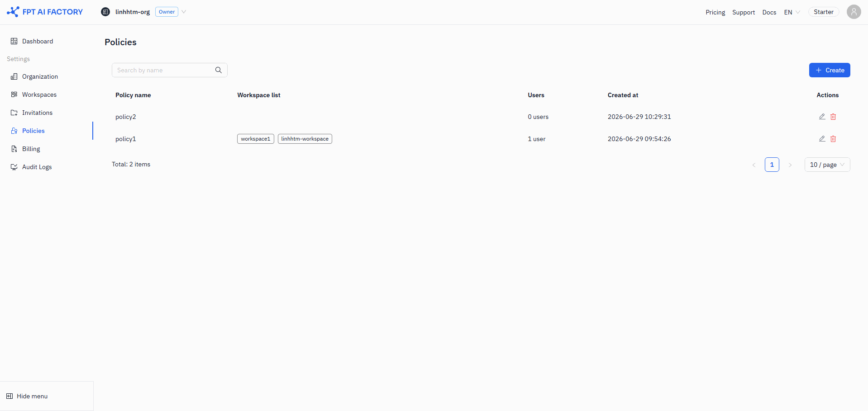
Task: Click the policy1 name cell
Action: coord(126,139)
